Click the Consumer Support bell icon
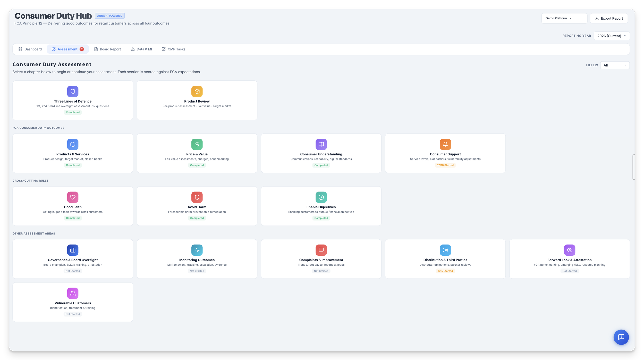644x360 pixels. (445, 144)
